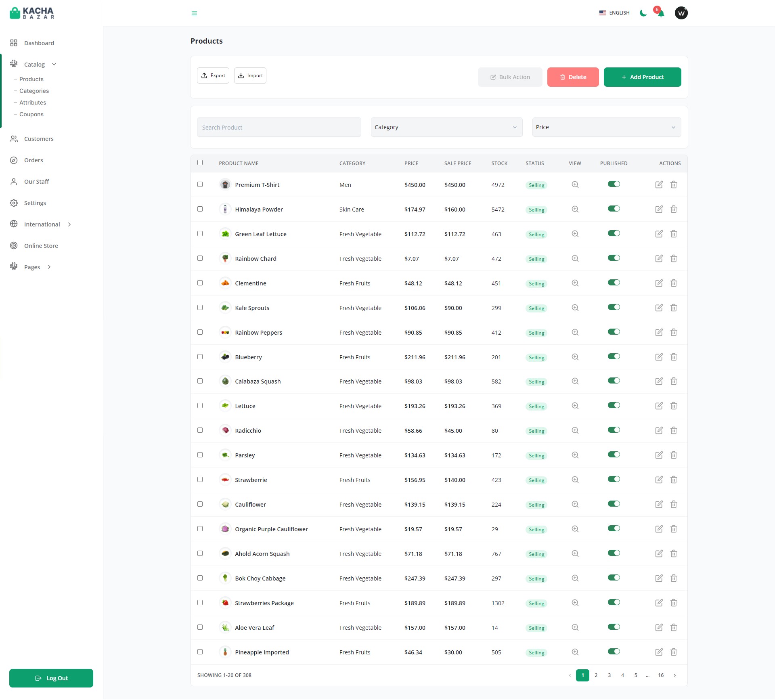Open the Orders section in the sidebar
This screenshot has height=700, width=775.
pyautogui.click(x=34, y=160)
